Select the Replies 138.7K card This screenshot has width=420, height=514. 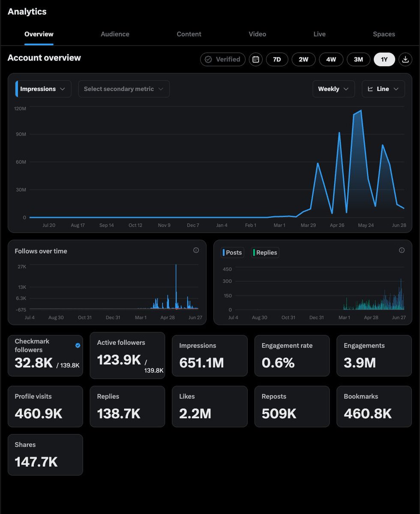127,406
